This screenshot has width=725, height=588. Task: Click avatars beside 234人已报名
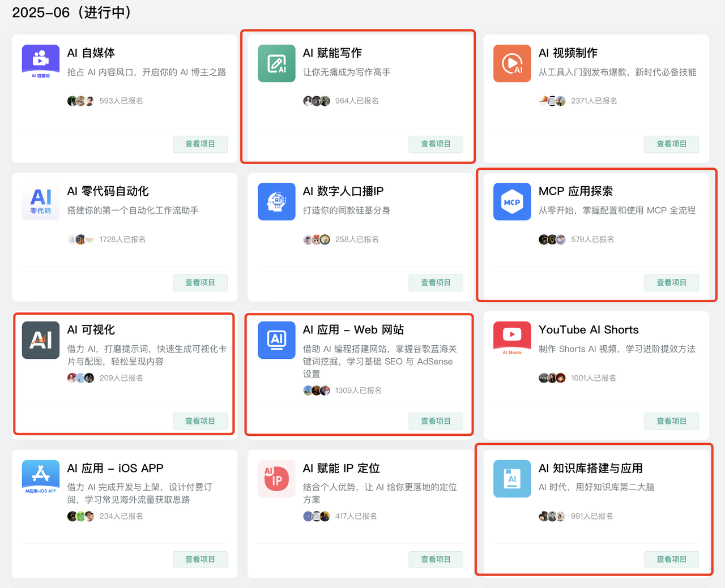pos(80,516)
